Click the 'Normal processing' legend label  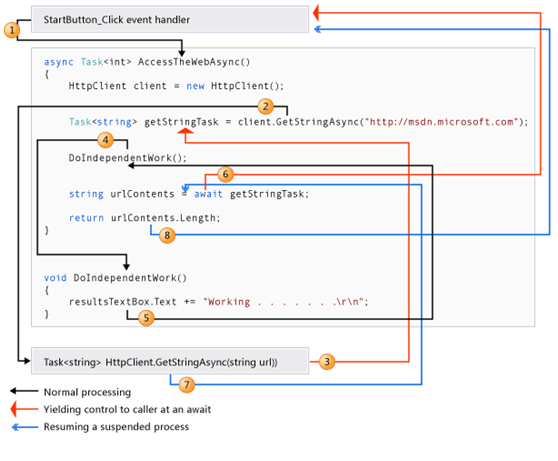(87, 392)
